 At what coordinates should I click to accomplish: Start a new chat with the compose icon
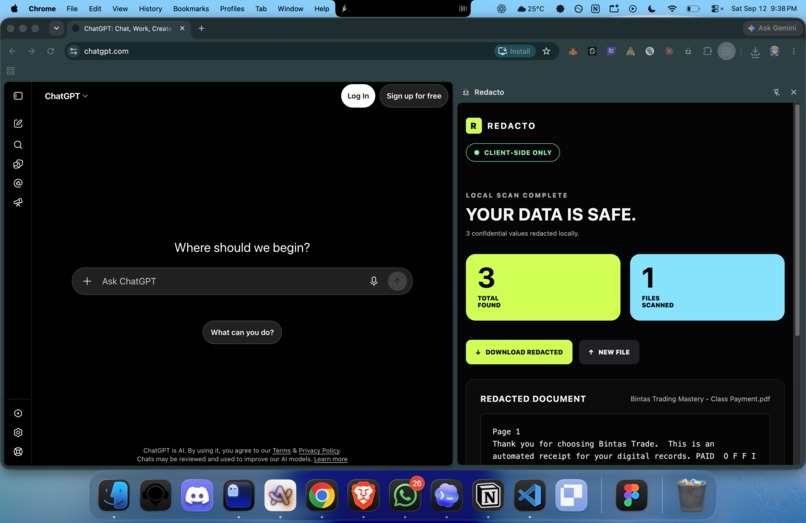pos(18,123)
